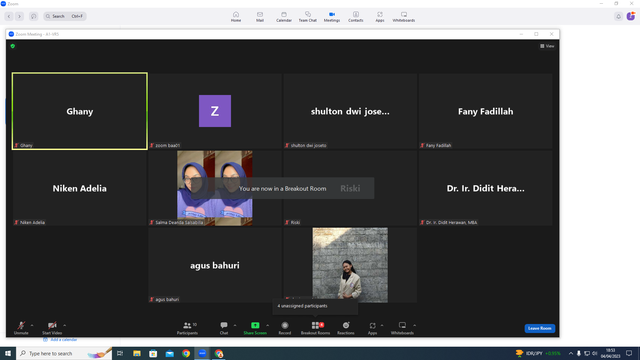Select Salma Deanda Salsabila's video tile
Viewport: 640px width, 360px height.
(215, 188)
